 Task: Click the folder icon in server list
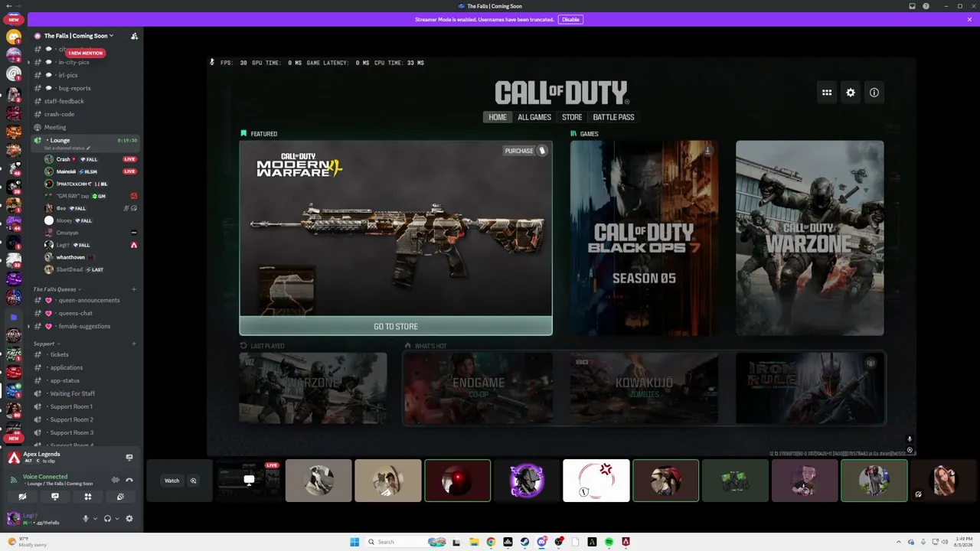pyautogui.click(x=14, y=317)
